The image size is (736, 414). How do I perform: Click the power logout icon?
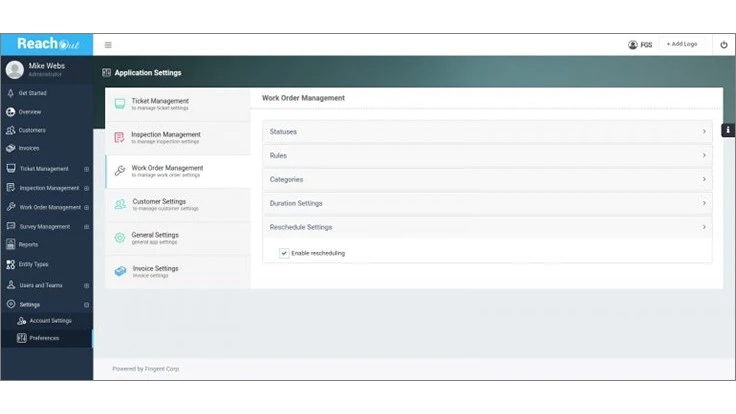tap(724, 45)
